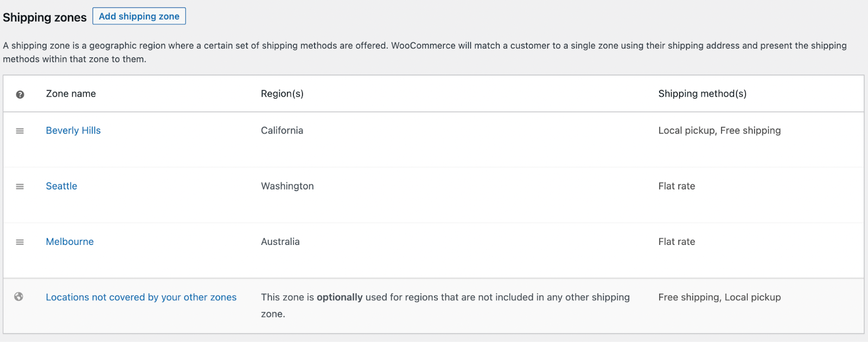The width and height of the screenshot is (868, 342).
Task: Click the Zone name column header
Action: [x=71, y=93]
